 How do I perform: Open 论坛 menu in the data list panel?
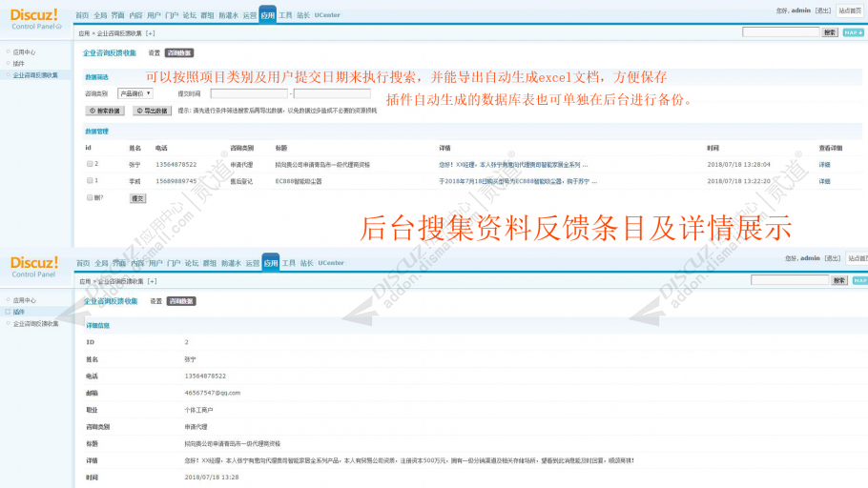189,15
